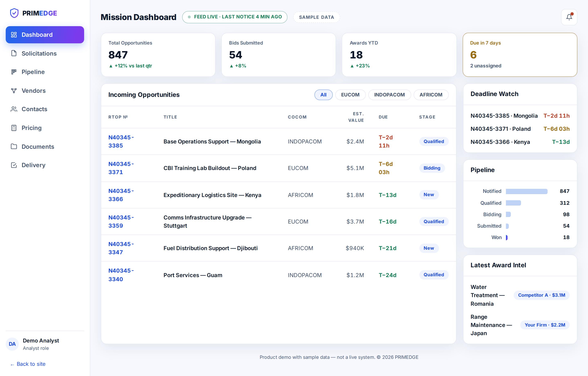Click the Solicitations document icon
The width and height of the screenshot is (588, 376).
14,53
